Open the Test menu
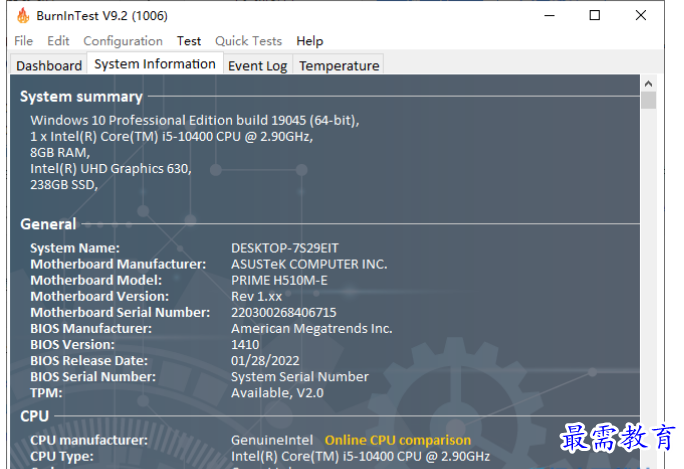The image size is (684, 469). point(189,41)
